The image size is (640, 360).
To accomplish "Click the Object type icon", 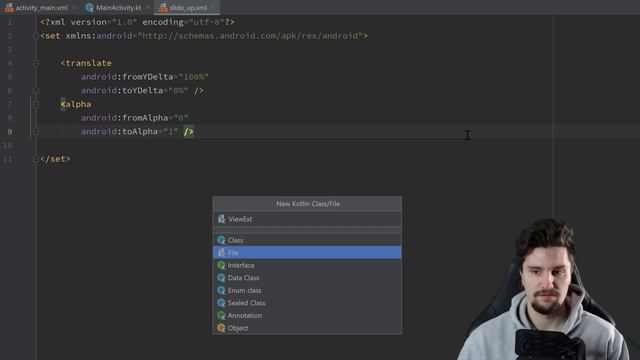I will (x=221, y=328).
